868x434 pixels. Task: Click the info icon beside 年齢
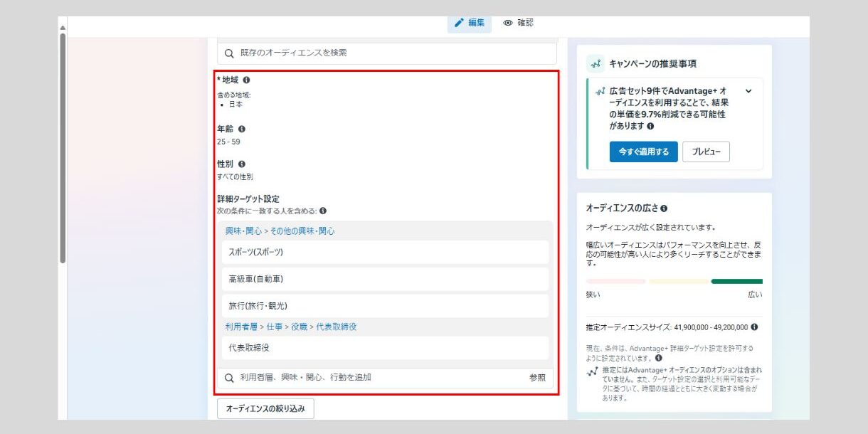coord(242,129)
